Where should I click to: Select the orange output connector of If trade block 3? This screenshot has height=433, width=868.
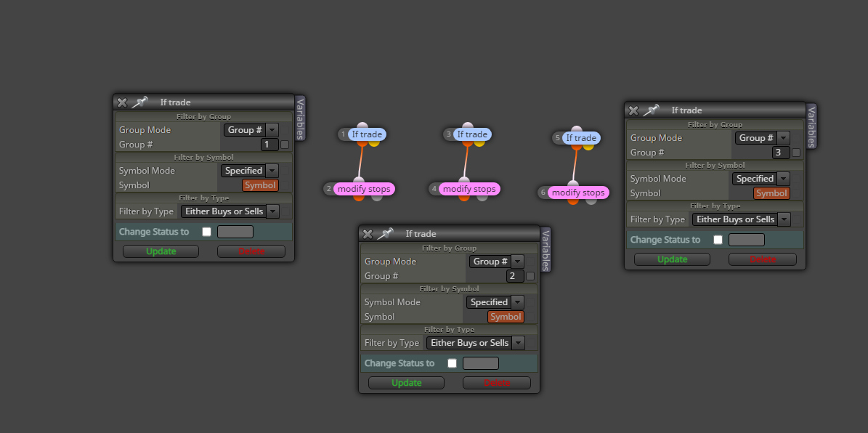[467, 143]
